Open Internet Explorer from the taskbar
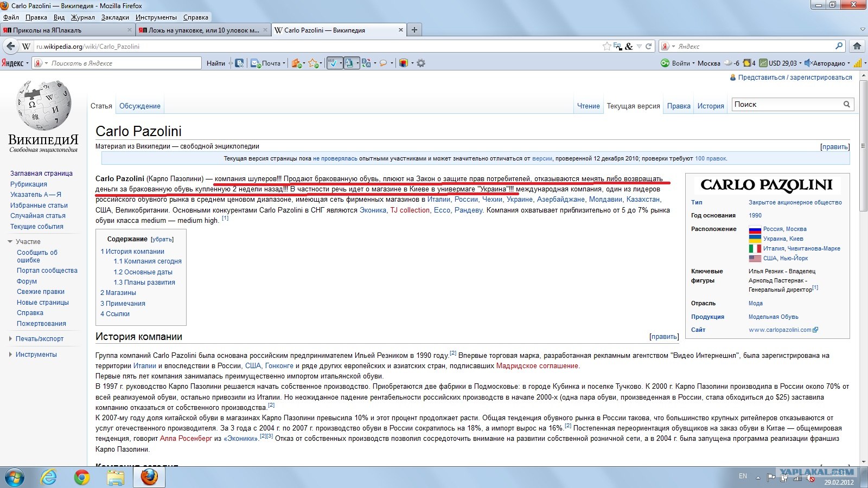 pyautogui.click(x=49, y=477)
